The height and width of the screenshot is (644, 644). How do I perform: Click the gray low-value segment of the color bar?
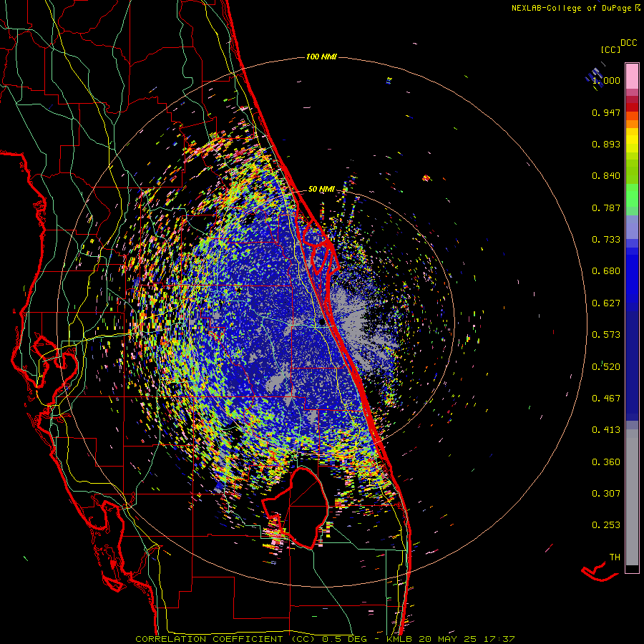click(632, 497)
